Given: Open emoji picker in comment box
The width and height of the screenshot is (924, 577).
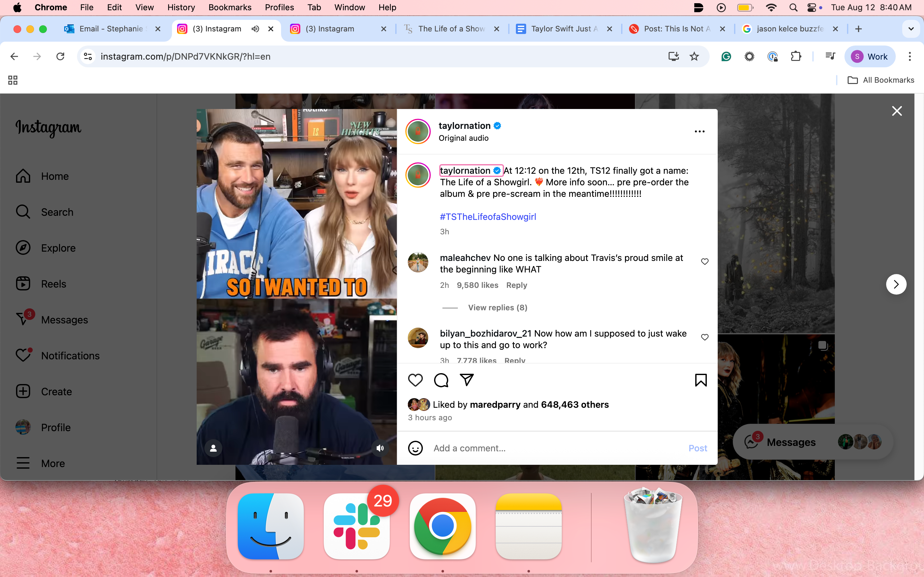Looking at the screenshot, I should point(415,448).
